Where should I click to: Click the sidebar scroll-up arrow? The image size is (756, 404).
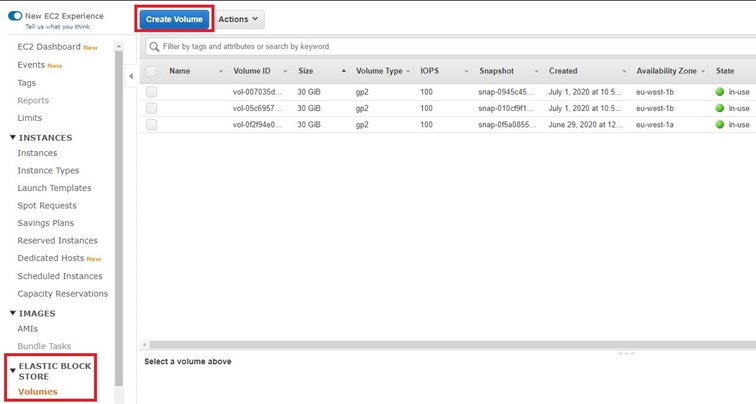coord(119,46)
